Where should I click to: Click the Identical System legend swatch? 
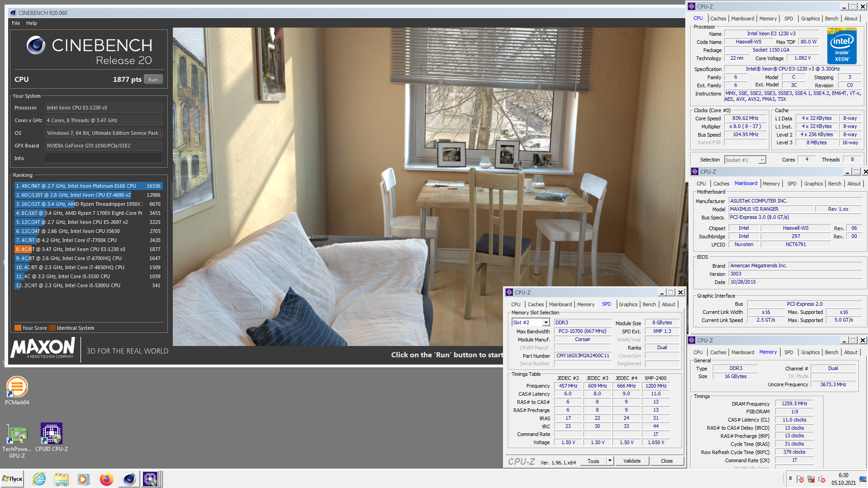(52, 328)
